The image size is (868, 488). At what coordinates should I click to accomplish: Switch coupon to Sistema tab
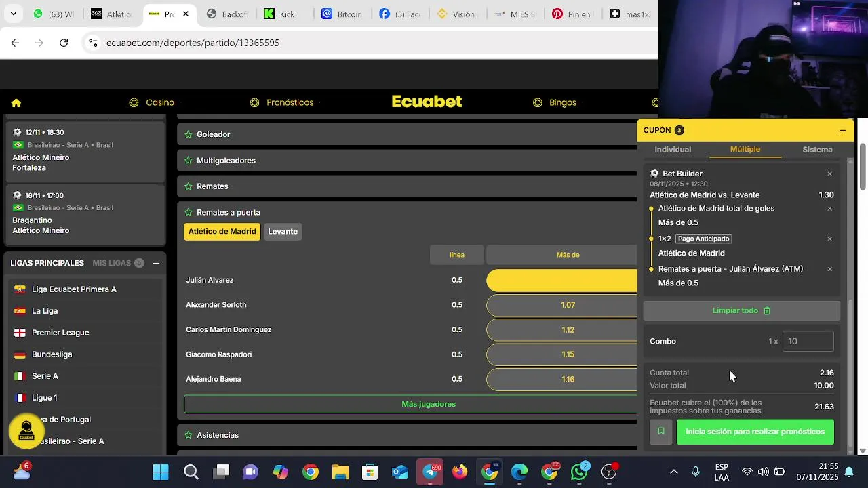coord(817,150)
